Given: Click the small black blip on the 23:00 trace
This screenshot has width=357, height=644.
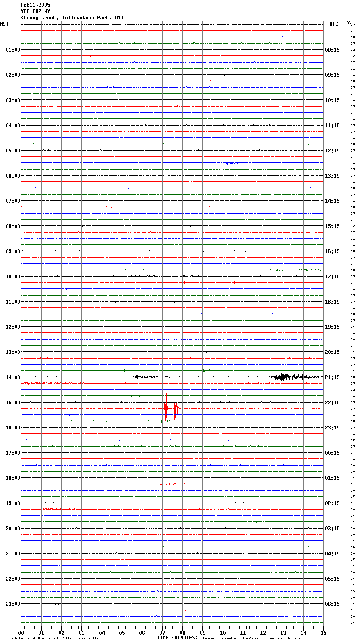Looking at the screenshot, I should click(55, 603).
